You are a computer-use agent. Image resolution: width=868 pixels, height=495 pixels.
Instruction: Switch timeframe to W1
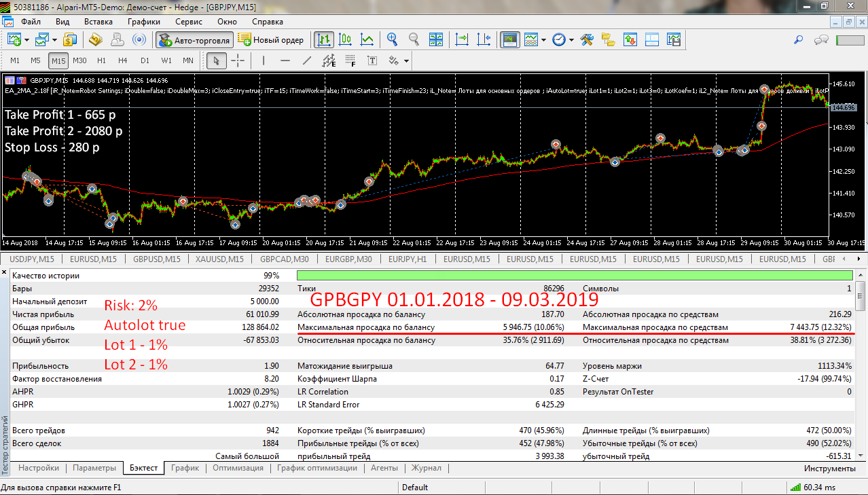pos(166,60)
